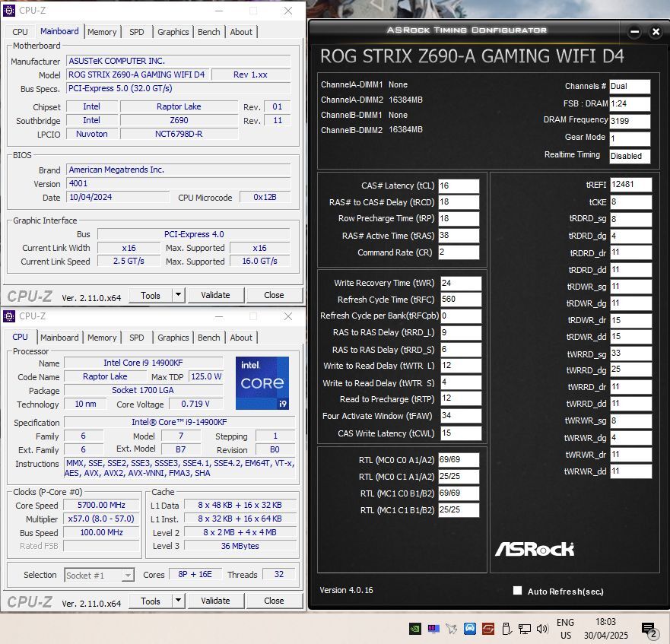This screenshot has width=670, height=644.
Task: Click the Row Precharge Time (tRP) field
Action: (x=459, y=218)
